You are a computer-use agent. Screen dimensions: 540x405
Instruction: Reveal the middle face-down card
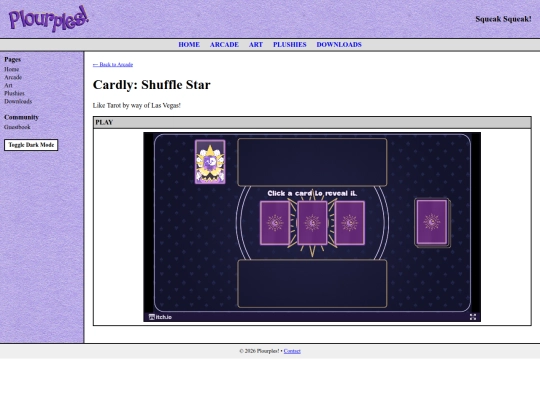[312, 223]
